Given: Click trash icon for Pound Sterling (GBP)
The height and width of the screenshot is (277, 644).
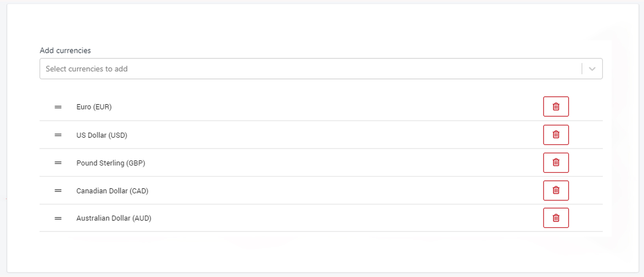Looking at the screenshot, I should [x=556, y=163].
